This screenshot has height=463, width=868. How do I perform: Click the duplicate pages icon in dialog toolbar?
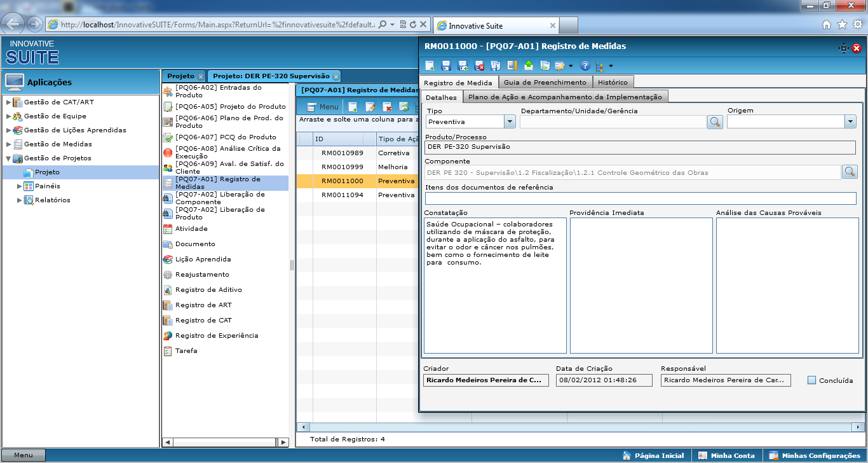[x=545, y=66]
